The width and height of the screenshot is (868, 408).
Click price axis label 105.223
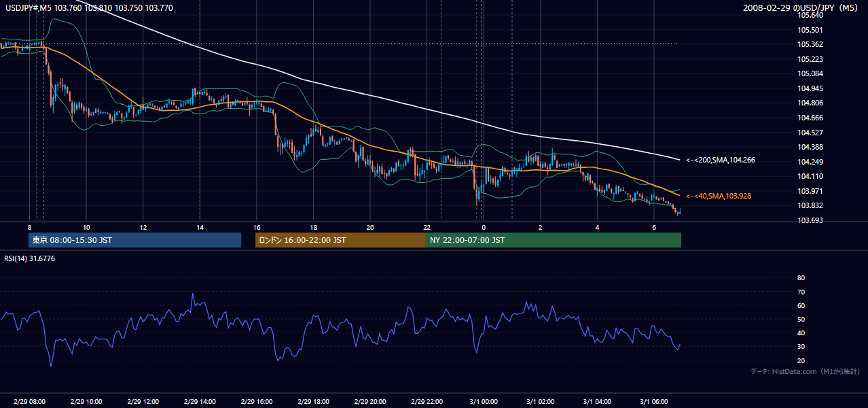[810, 59]
